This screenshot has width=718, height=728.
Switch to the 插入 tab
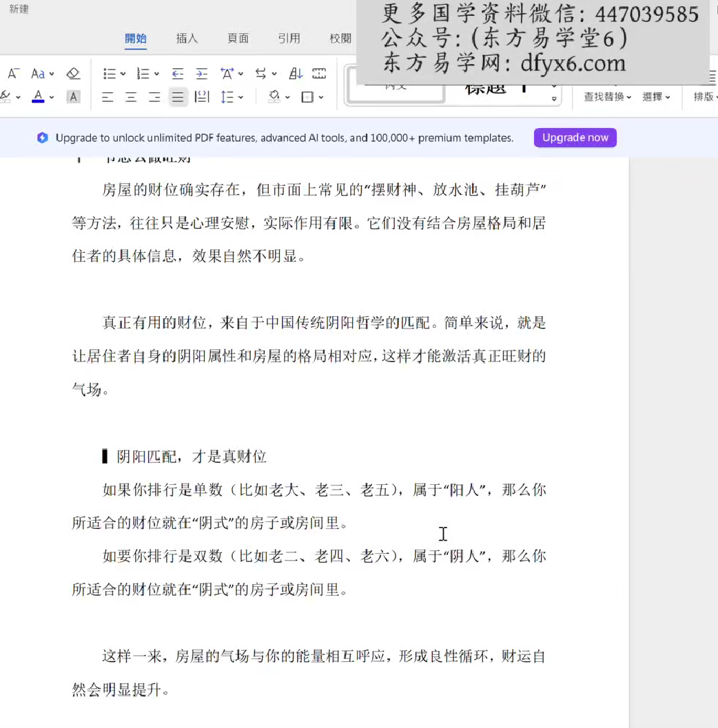pos(187,39)
